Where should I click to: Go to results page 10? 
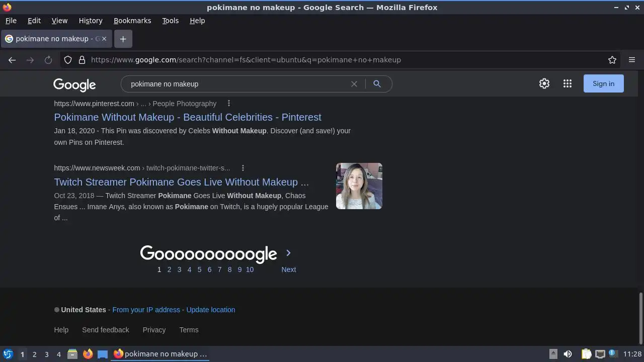click(x=250, y=269)
